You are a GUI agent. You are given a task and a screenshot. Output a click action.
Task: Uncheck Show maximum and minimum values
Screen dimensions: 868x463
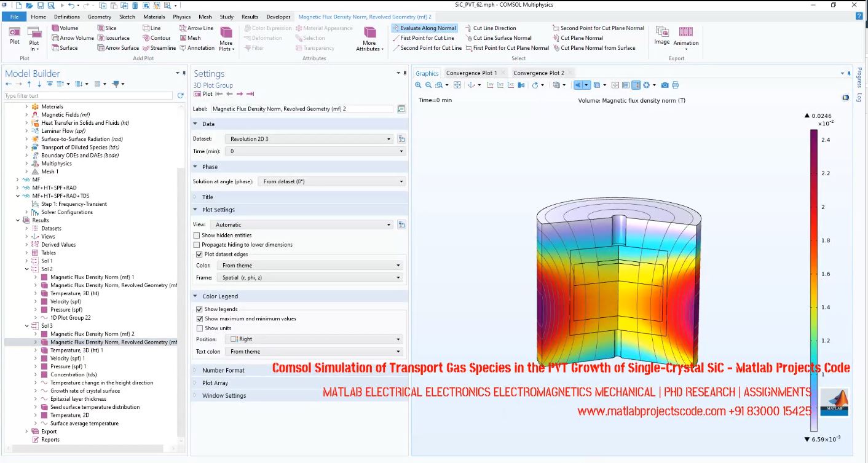point(199,319)
